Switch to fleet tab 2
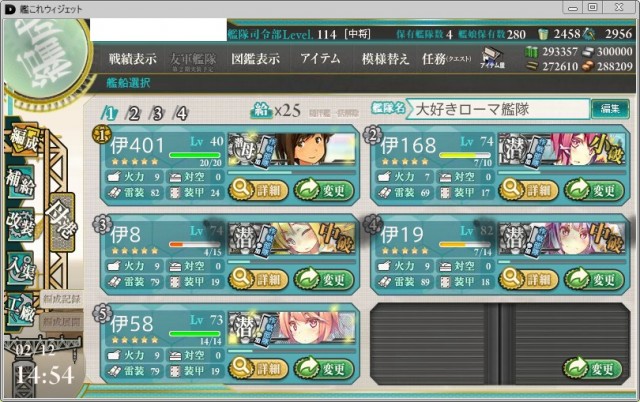Screen dimensions: 640x402 [x=133, y=113]
